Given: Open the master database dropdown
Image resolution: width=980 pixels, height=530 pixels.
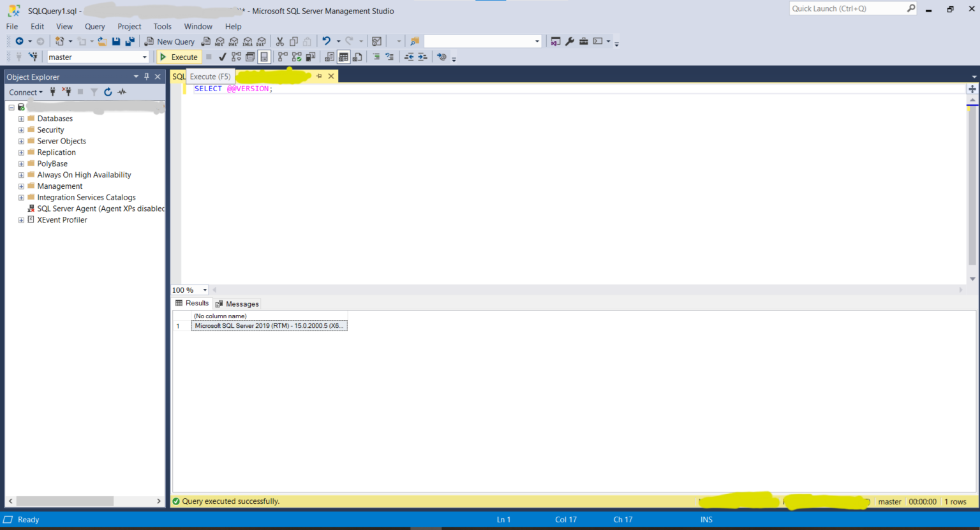Looking at the screenshot, I should click(145, 57).
